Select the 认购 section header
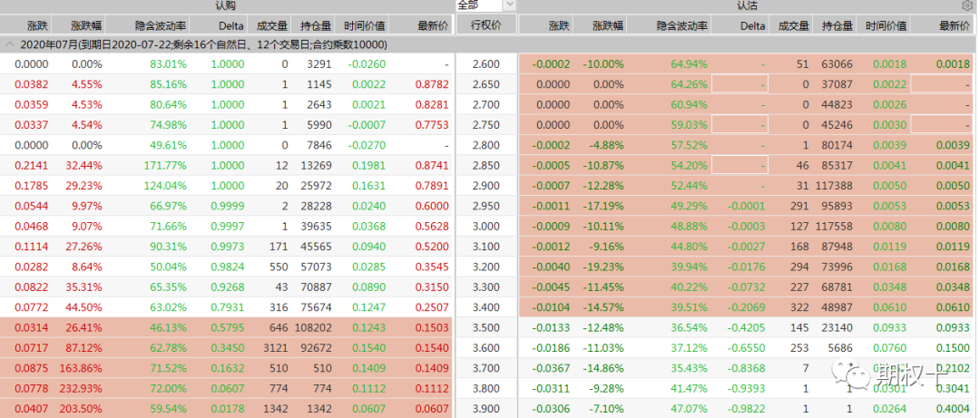This screenshot has height=418, width=980. [226, 5]
